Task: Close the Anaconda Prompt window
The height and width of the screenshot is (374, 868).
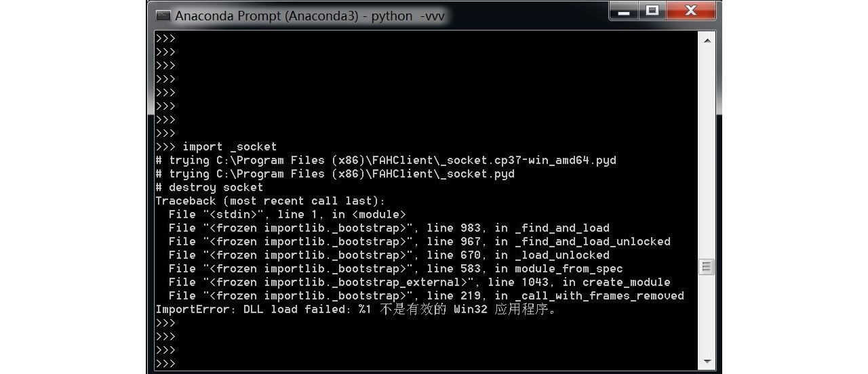Action: (x=691, y=11)
